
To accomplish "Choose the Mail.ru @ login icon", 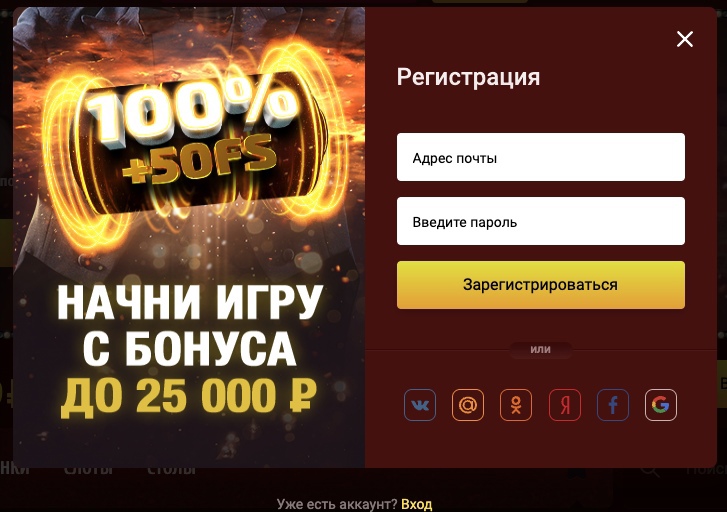I will (x=468, y=405).
